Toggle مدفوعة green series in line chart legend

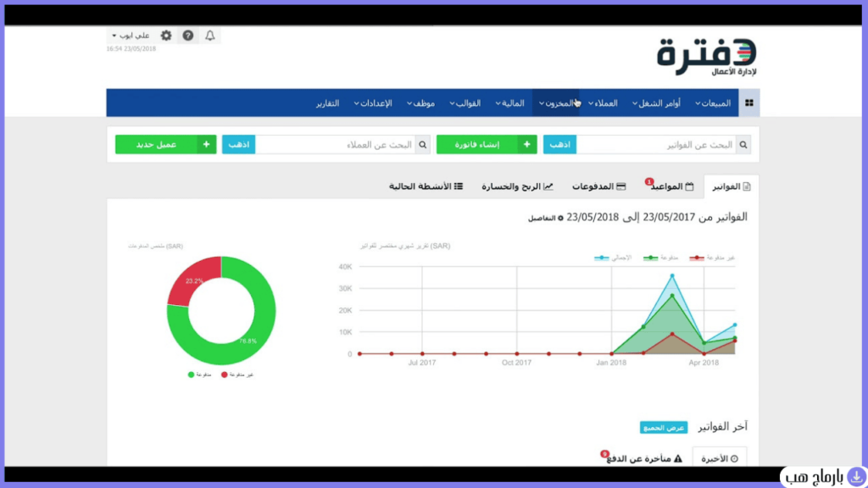[660, 258]
